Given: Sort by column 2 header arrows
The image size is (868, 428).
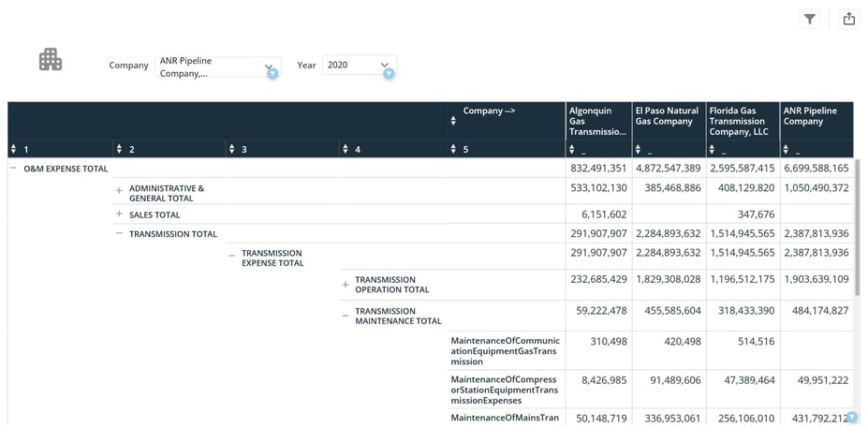Looking at the screenshot, I should tap(119, 149).
